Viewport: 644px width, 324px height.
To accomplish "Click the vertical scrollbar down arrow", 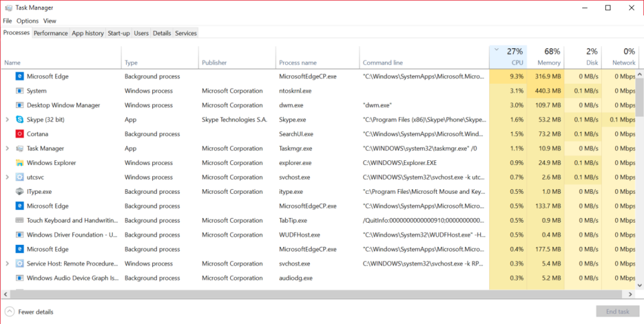I will pos(639,285).
